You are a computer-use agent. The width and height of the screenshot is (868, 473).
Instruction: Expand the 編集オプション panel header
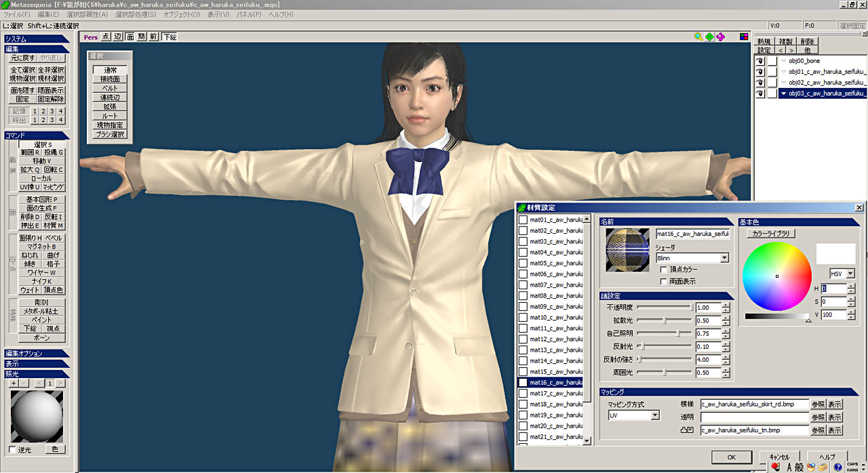[x=37, y=354]
